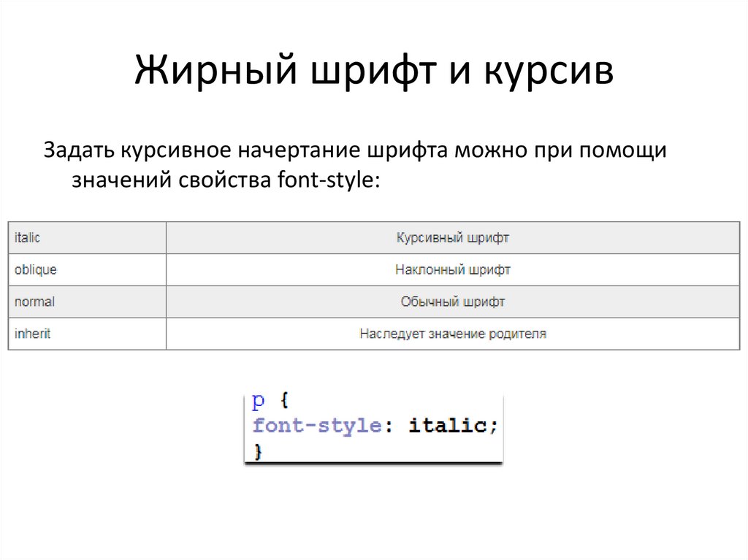This screenshot has height=560, width=748.
Task: Click the 'Курсивный шрифт' cell
Action: coord(453,237)
